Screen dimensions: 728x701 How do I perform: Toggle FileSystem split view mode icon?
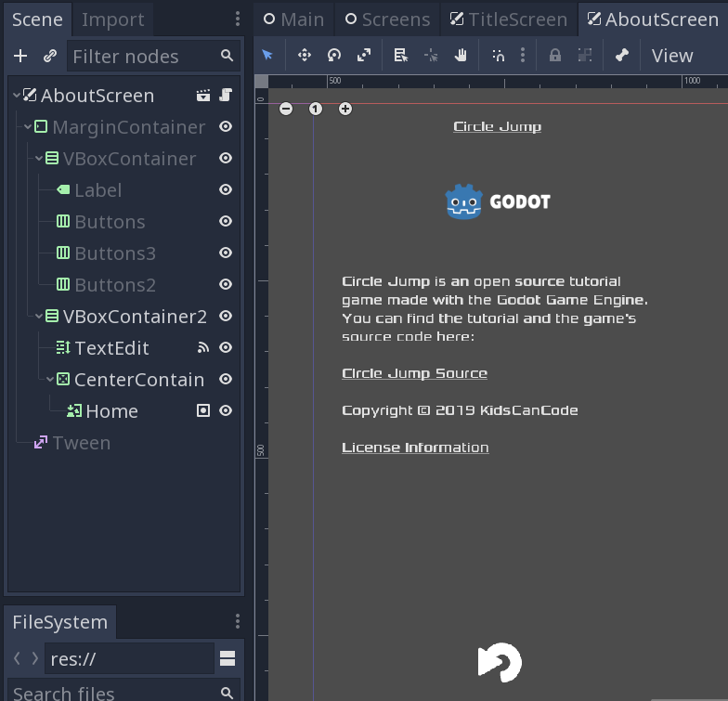tap(227, 658)
